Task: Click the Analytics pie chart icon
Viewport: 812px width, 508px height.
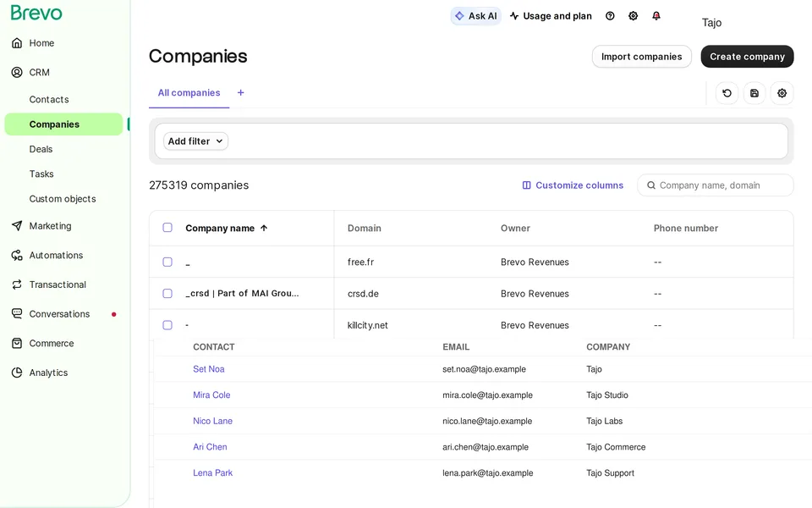Action: (17, 373)
